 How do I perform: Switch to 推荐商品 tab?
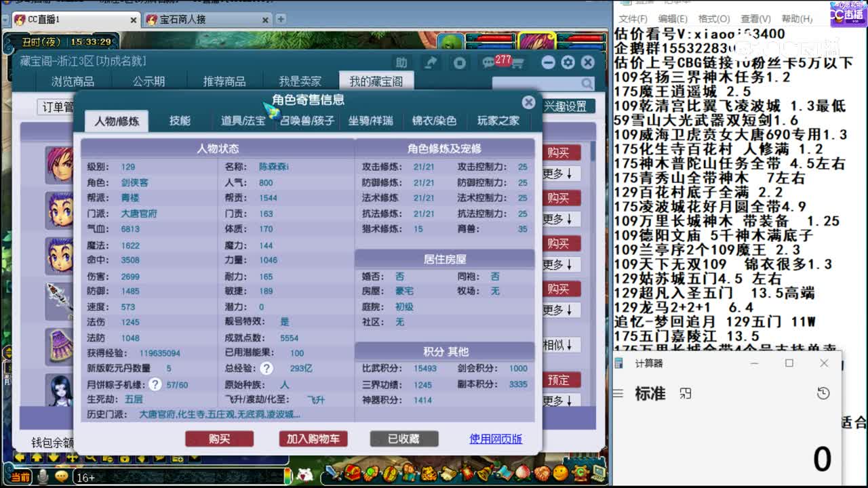click(224, 81)
